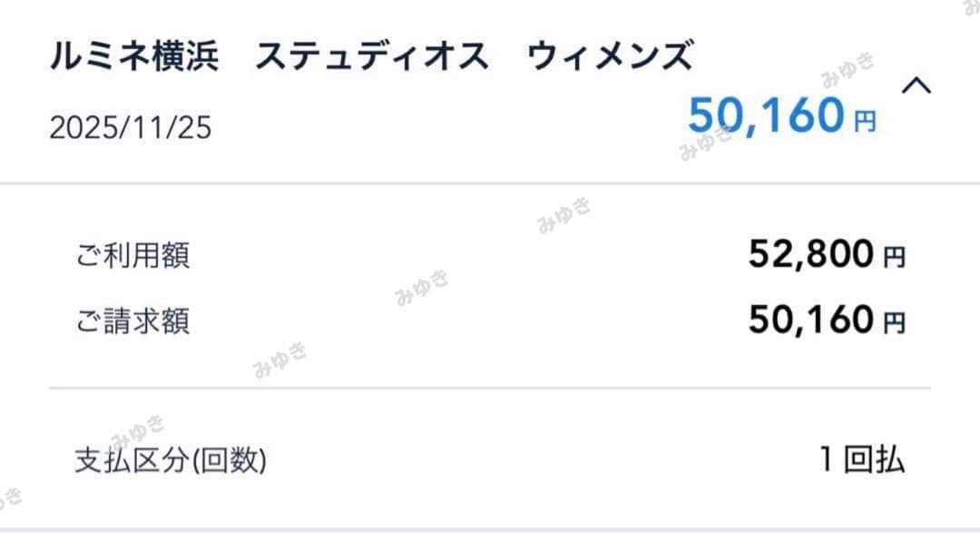Click the ご利用額 label

pyautogui.click(x=132, y=256)
